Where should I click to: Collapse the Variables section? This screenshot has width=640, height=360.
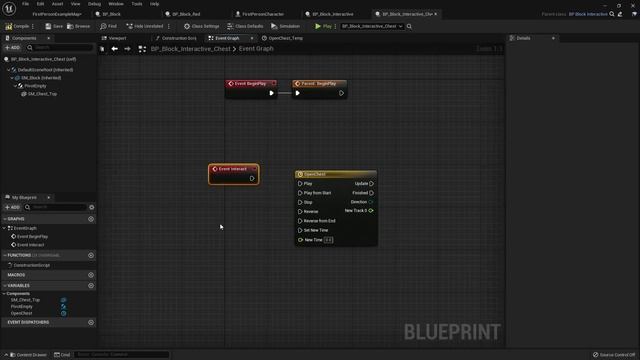[x=5, y=286]
